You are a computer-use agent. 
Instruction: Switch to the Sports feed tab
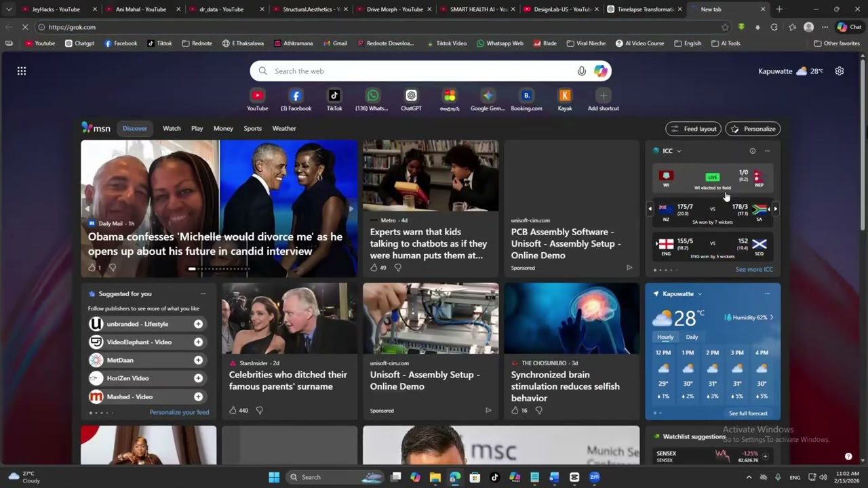click(x=252, y=128)
